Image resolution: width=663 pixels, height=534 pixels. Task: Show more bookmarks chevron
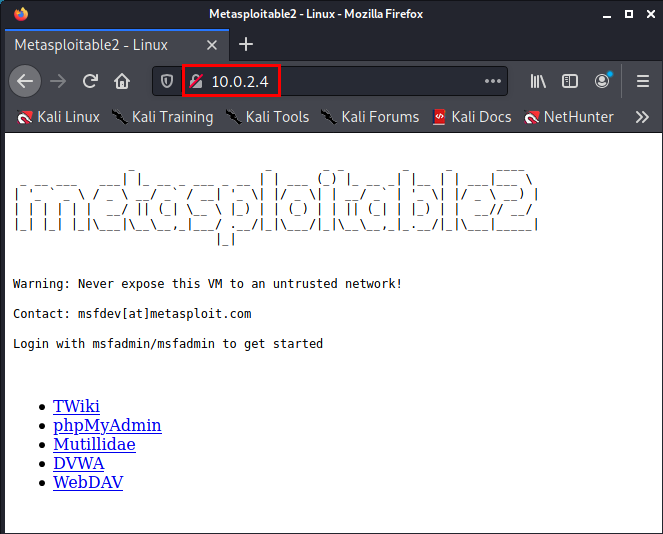click(642, 117)
